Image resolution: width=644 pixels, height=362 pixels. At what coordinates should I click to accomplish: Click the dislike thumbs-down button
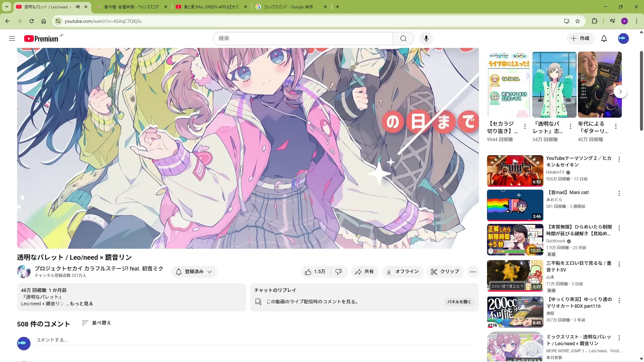tap(338, 271)
